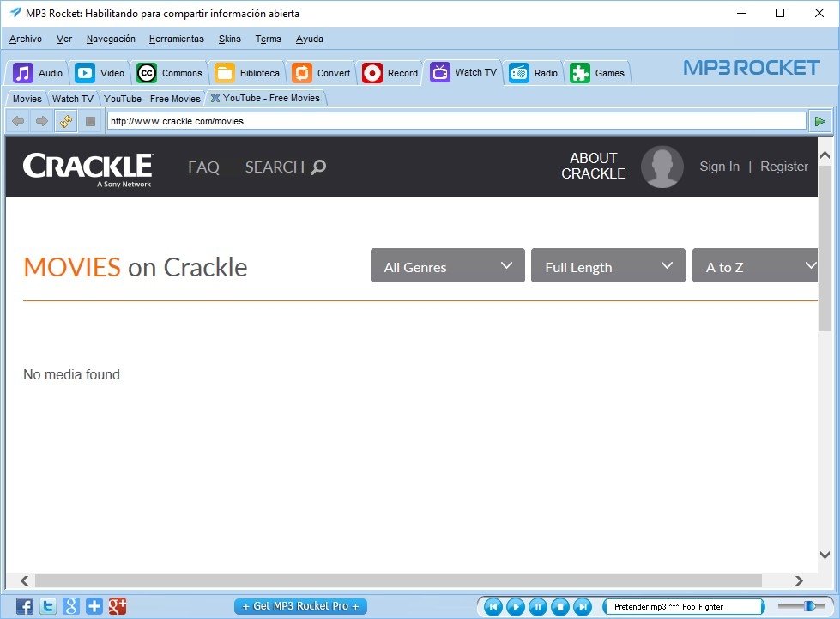Open the Skins menu
Screen dimensions: 840x619
click(230, 39)
